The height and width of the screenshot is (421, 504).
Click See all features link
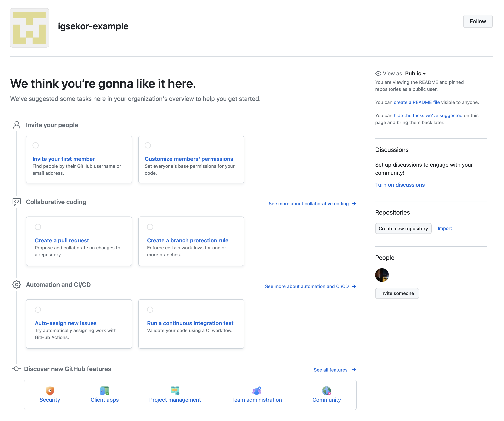tap(331, 370)
